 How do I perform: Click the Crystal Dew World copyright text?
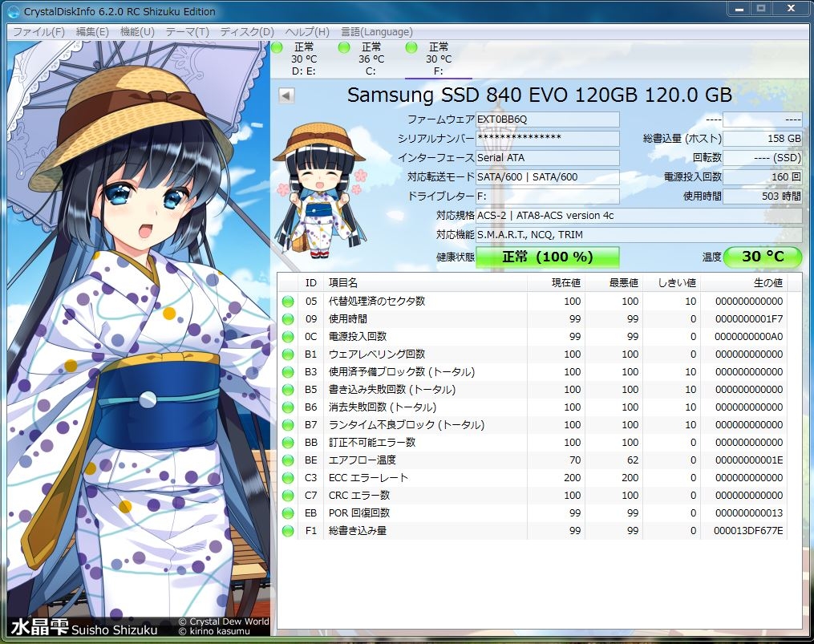[224, 622]
